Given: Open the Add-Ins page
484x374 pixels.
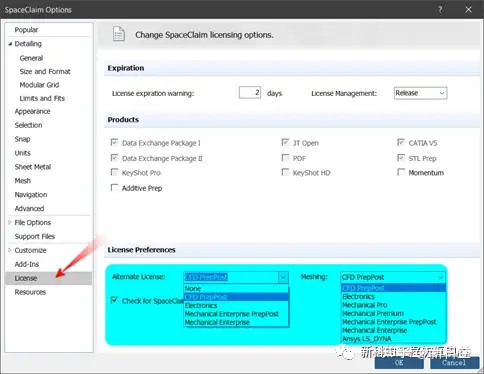Looking at the screenshot, I should pyautogui.click(x=27, y=264).
